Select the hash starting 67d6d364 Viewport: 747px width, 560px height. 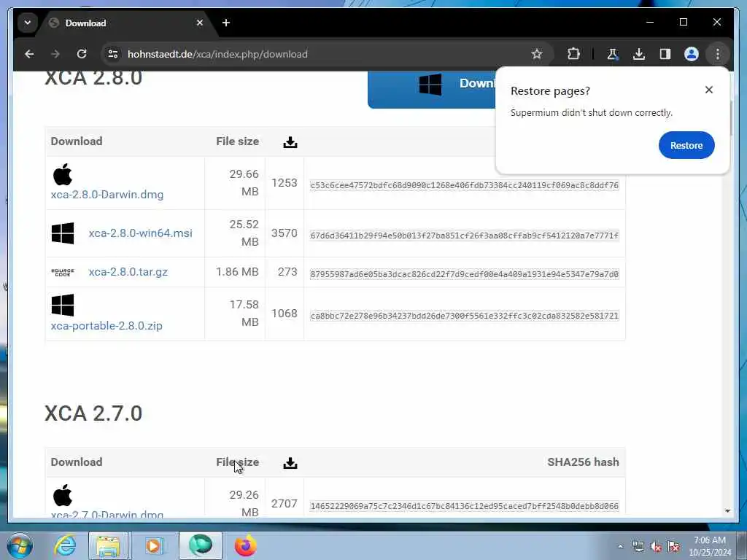coord(465,236)
